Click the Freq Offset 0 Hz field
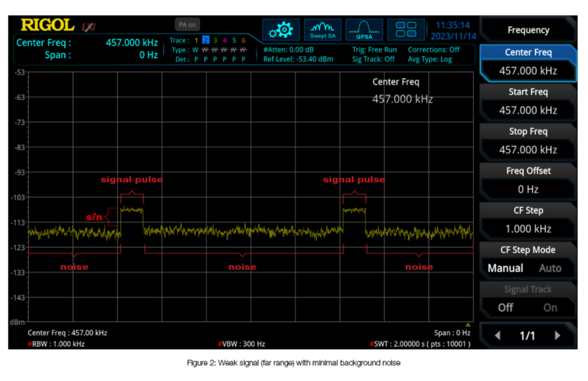The image size is (588, 381). point(528,189)
